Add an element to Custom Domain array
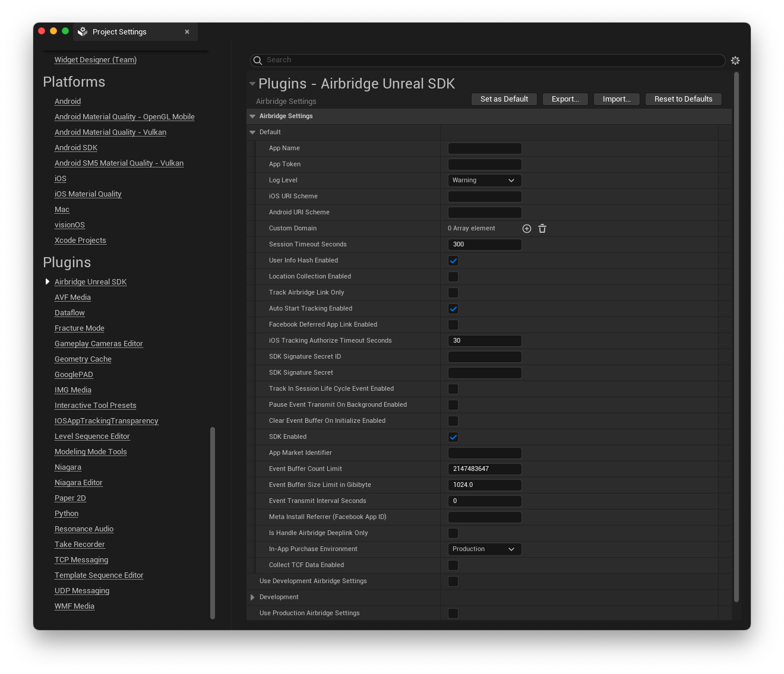 [x=527, y=229]
